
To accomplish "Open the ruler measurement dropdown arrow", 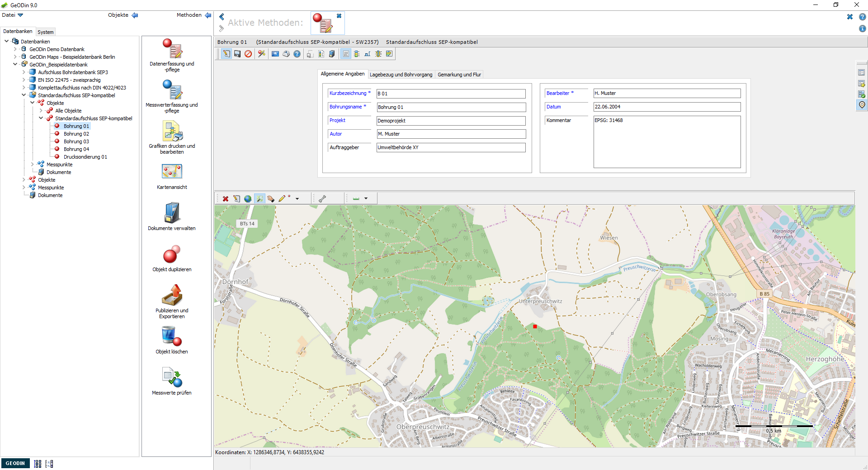I will click(366, 198).
